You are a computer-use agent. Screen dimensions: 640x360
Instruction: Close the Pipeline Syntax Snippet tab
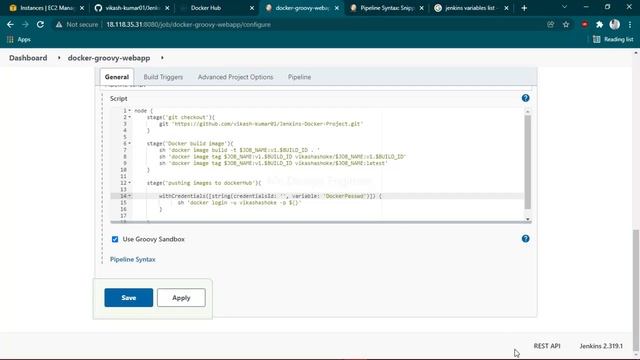coord(421,8)
